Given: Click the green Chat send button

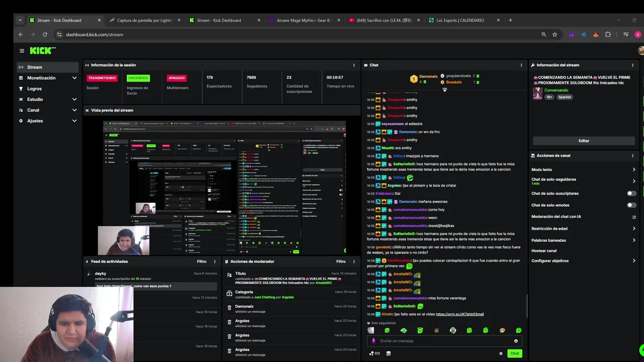Looking at the screenshot, I should (515, 353).
